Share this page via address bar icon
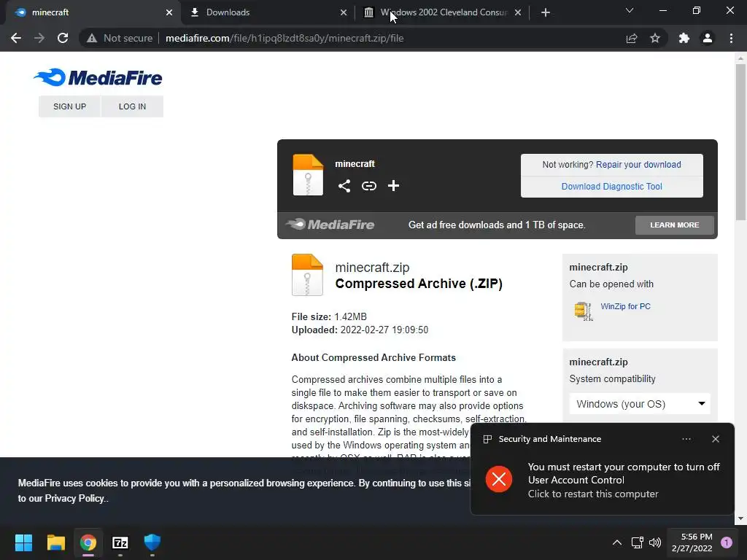Image resolution: width=747 pixels, height=560 pixels. [x=632, y=38]
